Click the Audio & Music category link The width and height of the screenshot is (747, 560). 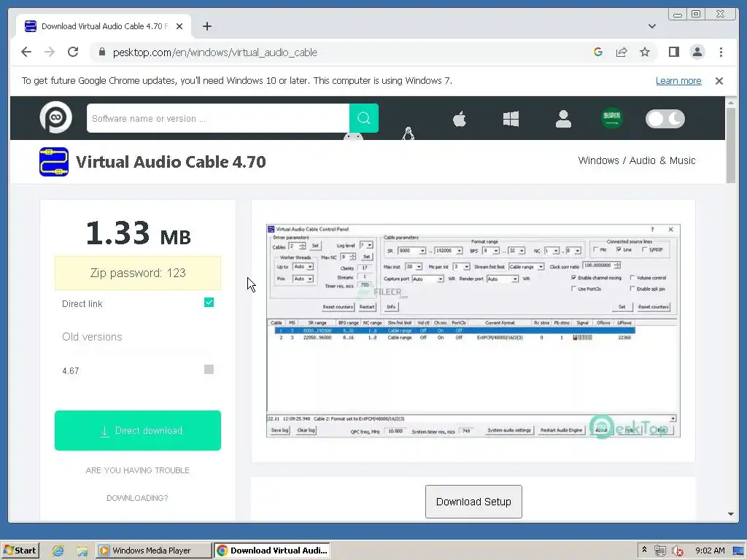[x=662, y=160]
